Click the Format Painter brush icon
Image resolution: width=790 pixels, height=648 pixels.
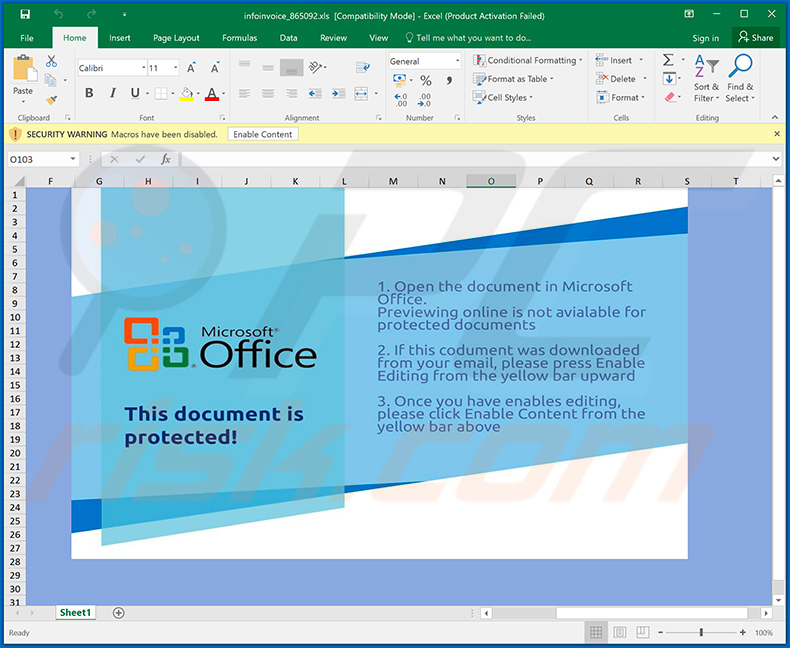51,100
